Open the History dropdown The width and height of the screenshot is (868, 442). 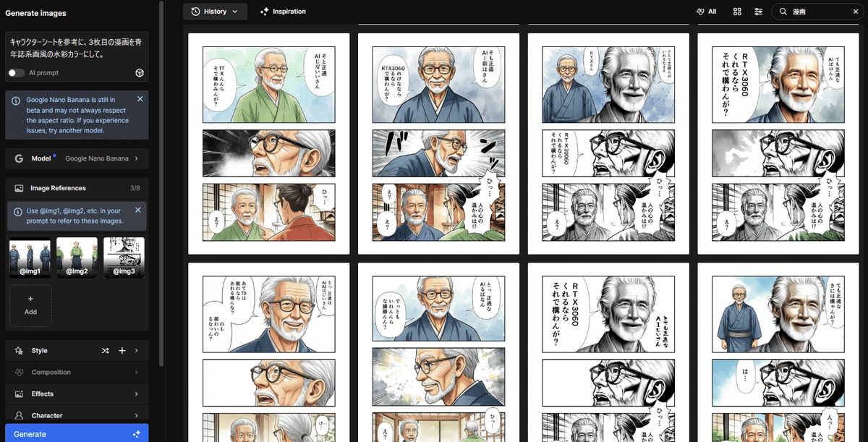[x=215, y=11]
